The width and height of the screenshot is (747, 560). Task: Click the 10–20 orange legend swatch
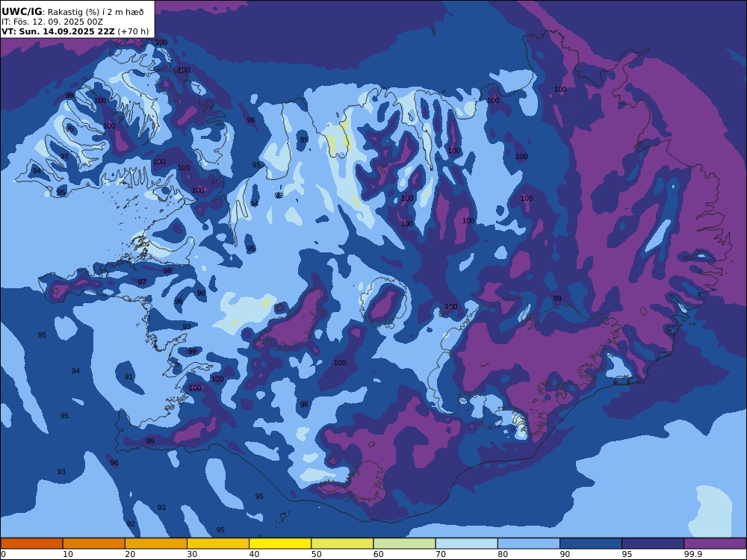[x=94, y=544]
